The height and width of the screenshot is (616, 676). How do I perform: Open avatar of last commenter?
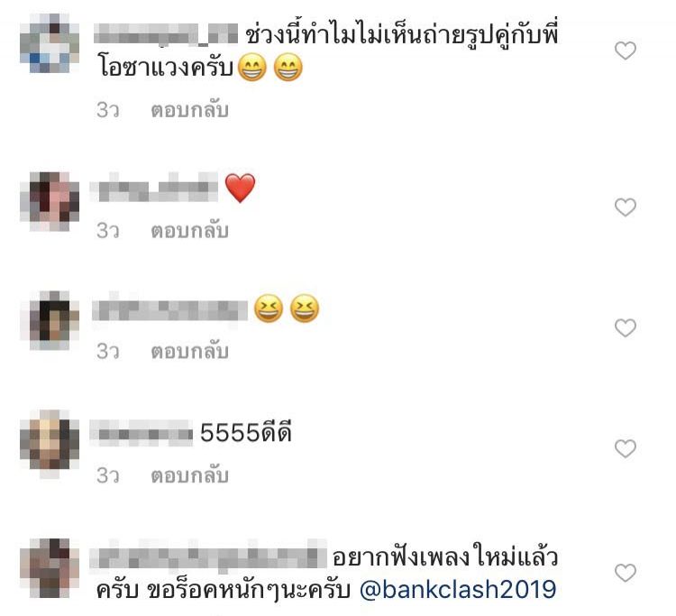coord(50,567)
